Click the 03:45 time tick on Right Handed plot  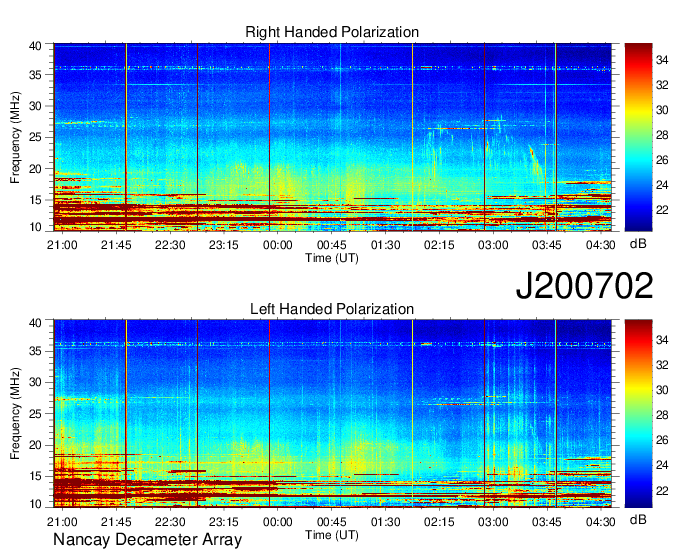tap(547, 245)
